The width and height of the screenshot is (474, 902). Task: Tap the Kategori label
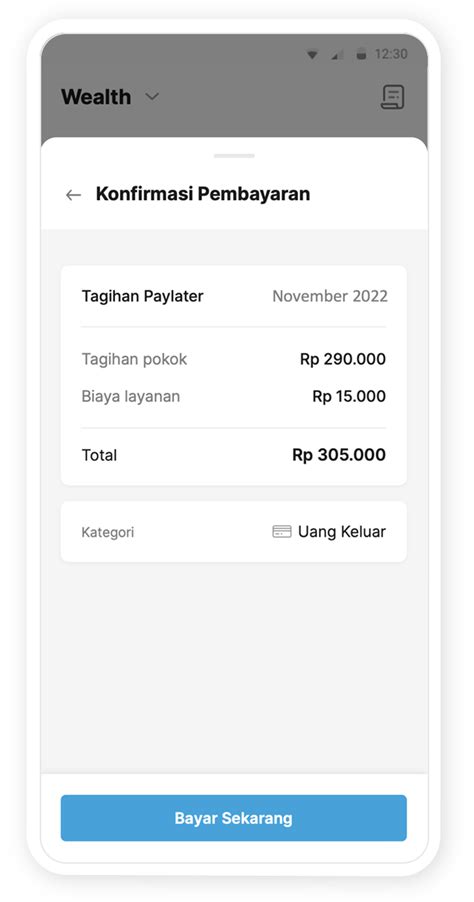coord(108,532)
